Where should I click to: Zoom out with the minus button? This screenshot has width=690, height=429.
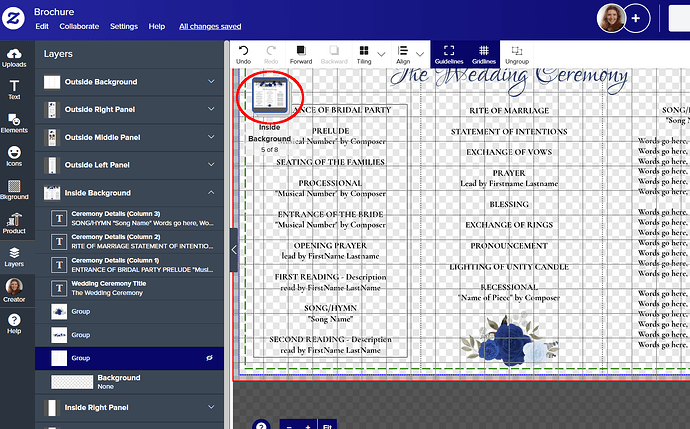point(289,426)
